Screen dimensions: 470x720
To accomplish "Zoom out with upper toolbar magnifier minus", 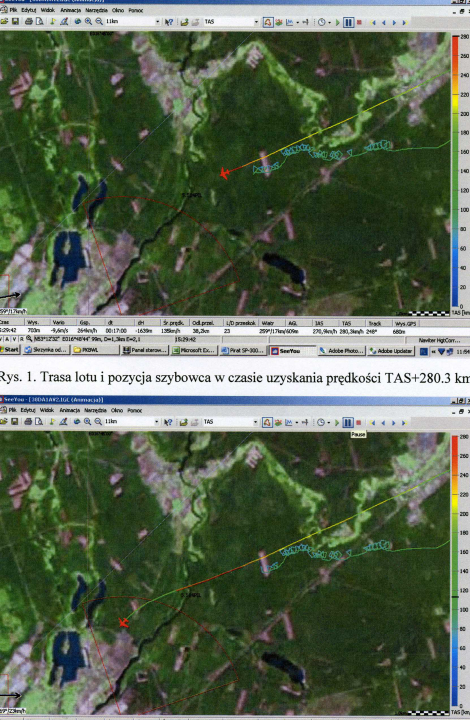I will pyautogui.click(x=99, y=22).
